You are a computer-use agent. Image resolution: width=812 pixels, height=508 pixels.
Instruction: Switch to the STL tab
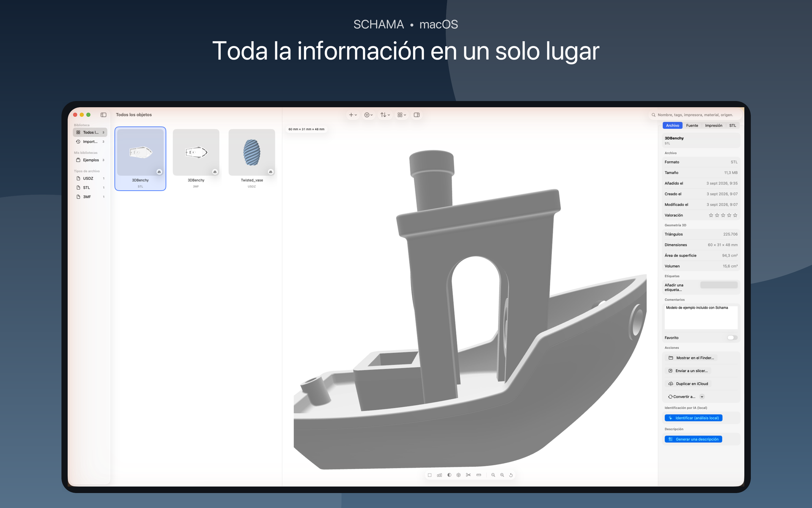click(733, 125)
